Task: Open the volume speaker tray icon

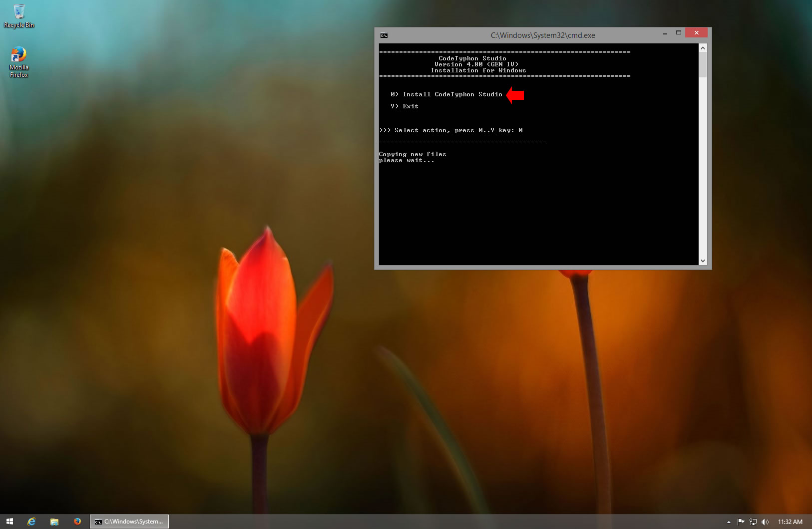Action: point(765,522)
